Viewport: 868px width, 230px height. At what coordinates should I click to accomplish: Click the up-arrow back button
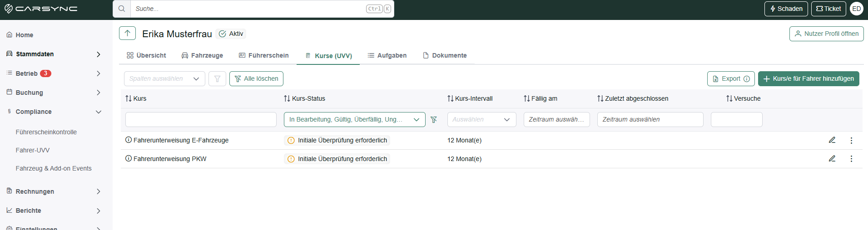pyautogui.click(x=128, y=33)
